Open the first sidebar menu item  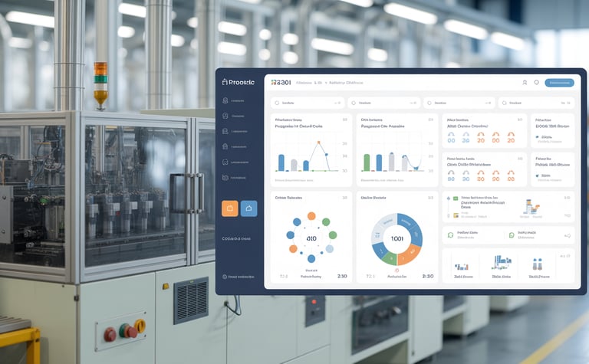(233, 100)
